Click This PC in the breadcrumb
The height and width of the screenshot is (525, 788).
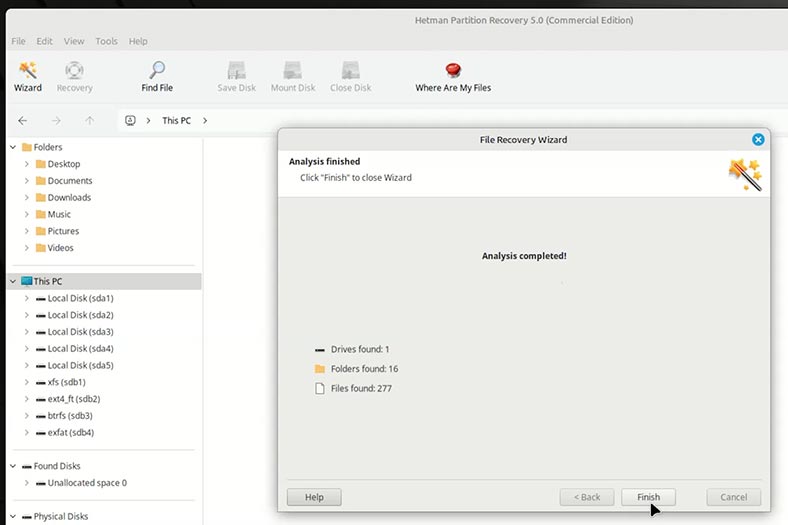[176, 121]
